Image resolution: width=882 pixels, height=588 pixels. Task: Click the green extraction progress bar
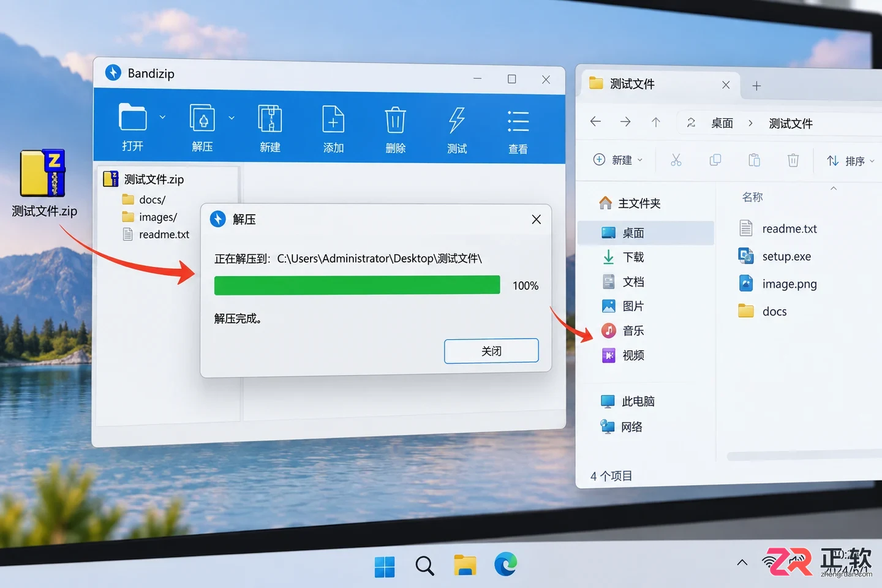pos(357,285)
